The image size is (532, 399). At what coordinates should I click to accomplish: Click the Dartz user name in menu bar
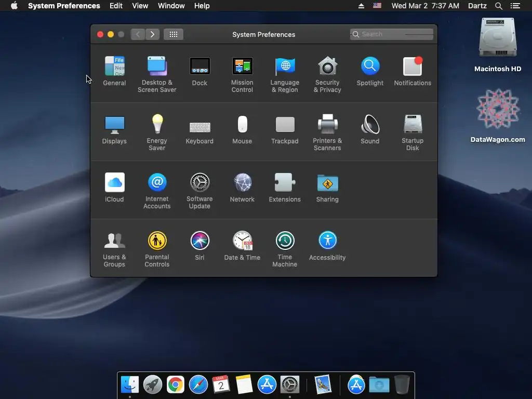[477, 6]
